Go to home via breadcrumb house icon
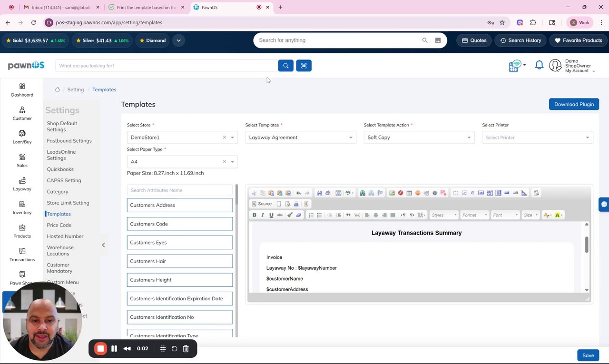Viewport: 609px width, 364px height. (x=57, y=89)
